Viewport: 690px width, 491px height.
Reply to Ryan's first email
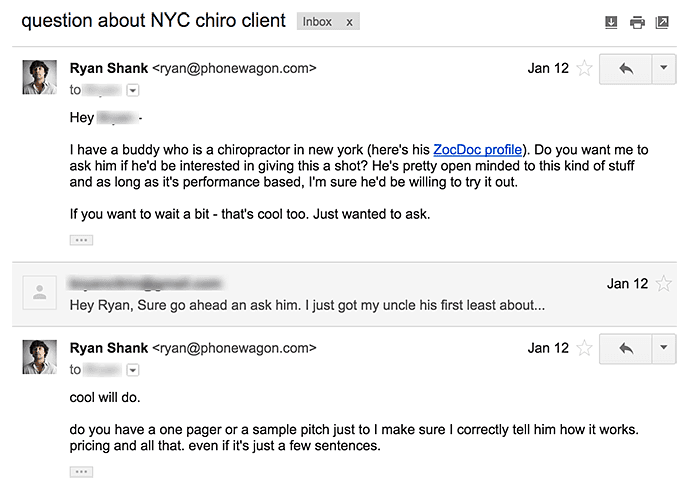[x=627, y=69]
